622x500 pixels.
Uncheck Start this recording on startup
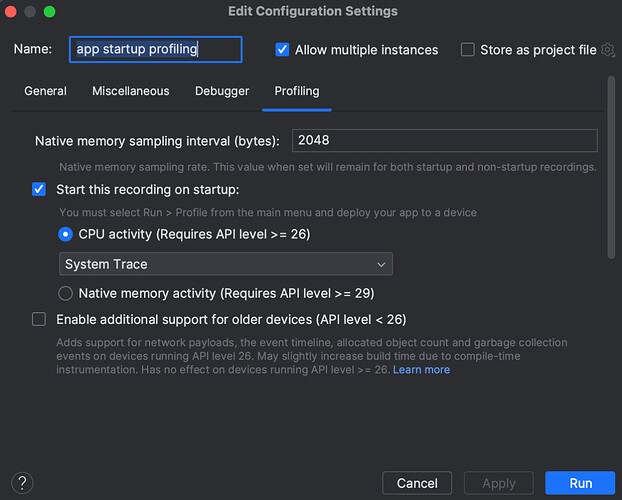(39, 189)
